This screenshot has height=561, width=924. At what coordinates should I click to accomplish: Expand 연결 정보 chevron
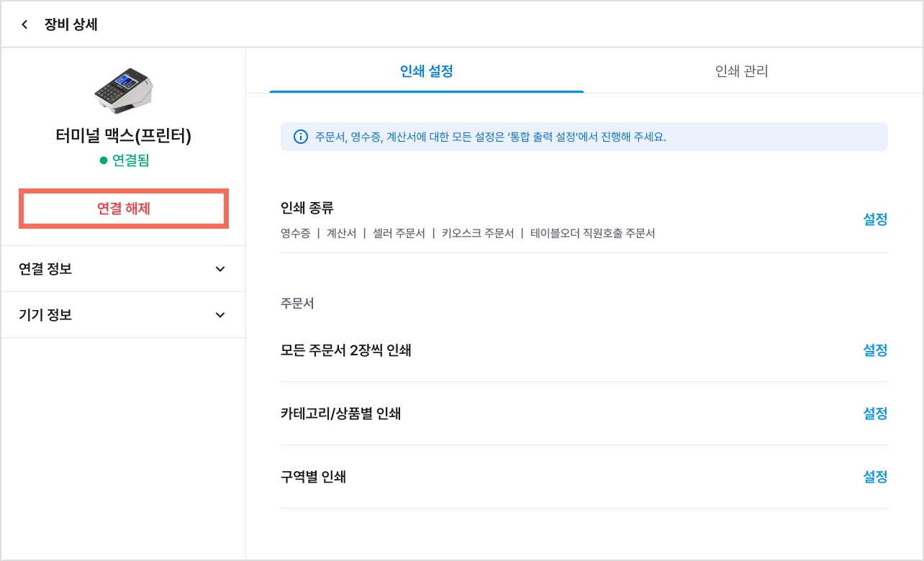pyautogui.click(x=220, y=269)
